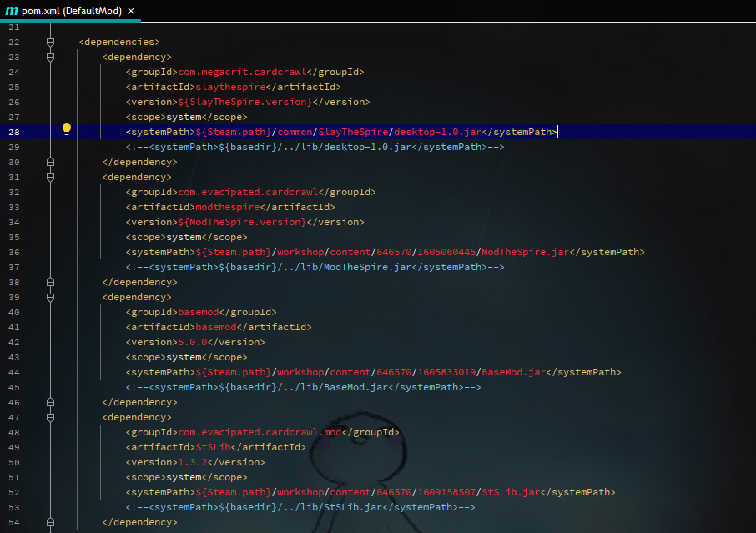
Task: Click com.megacrit.cardcrawl groupId value
Action: coord(242,72)
